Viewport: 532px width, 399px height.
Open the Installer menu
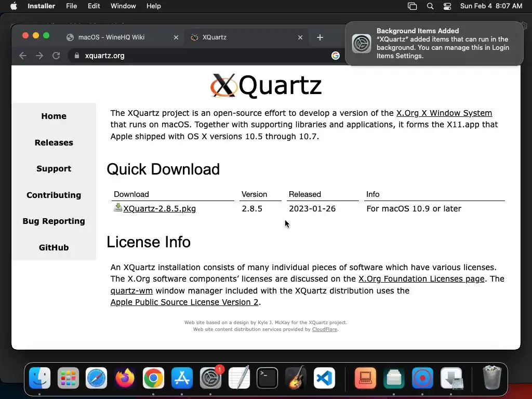coord(41,6)
